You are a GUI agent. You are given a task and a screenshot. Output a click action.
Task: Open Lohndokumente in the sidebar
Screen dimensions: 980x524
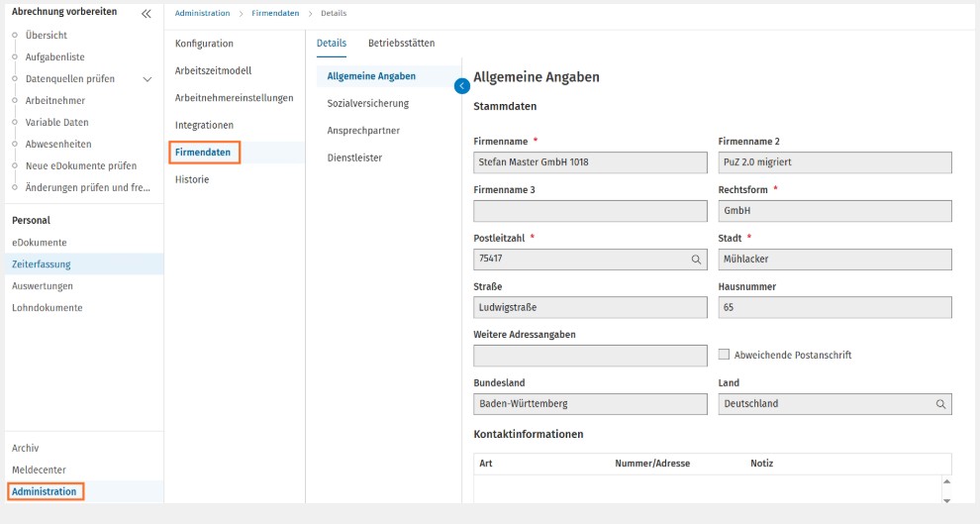[x=47, y=308]
